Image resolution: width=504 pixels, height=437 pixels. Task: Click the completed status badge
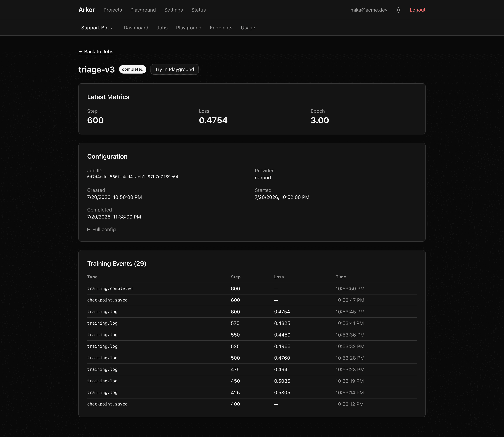[x=133, y=69]
